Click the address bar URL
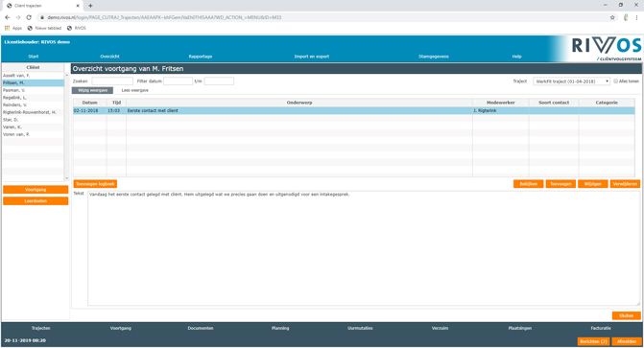Screen dimensions: 644x348 click(x=164, y=17)
